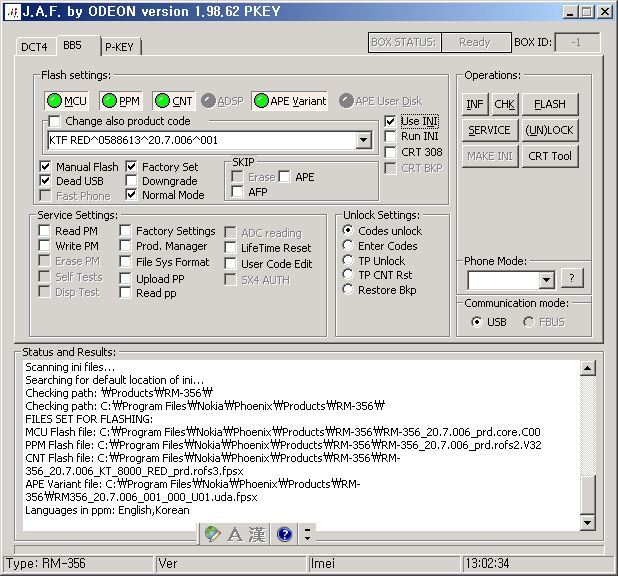618x576 pixels.
Task: Click the INF operation button
Action: (x=475, y=104)
